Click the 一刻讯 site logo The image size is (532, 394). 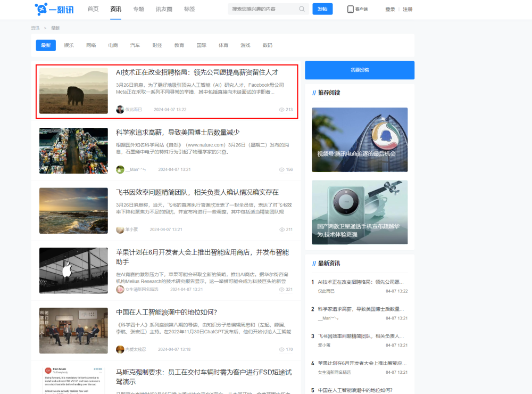(x=54, y=9)
